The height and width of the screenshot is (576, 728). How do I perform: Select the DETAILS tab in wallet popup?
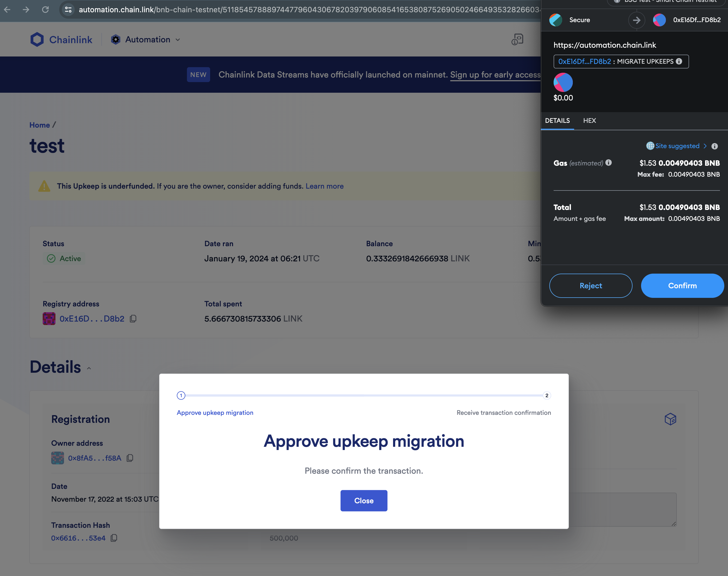coord(557,120)
